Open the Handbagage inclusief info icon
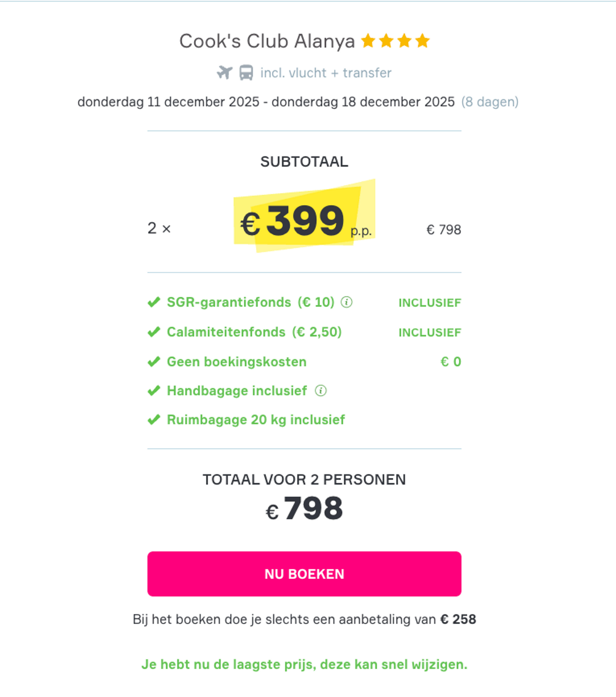 [x=321, y=390]
